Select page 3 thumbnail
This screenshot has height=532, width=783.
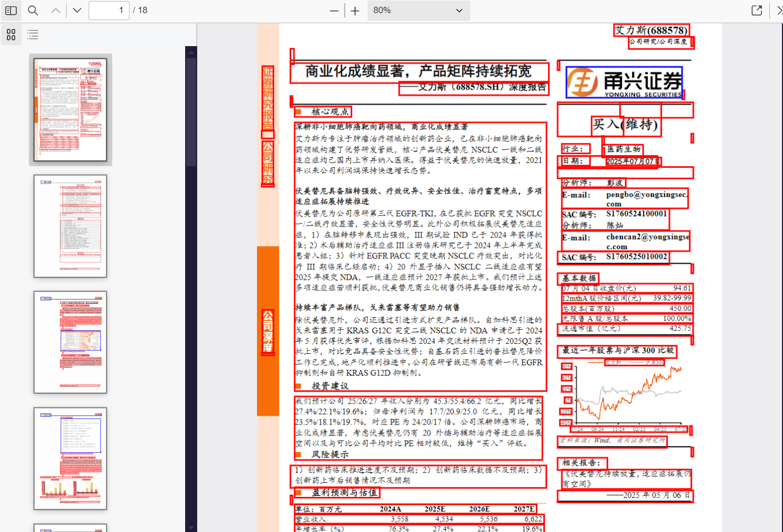(x=70, y=342)
